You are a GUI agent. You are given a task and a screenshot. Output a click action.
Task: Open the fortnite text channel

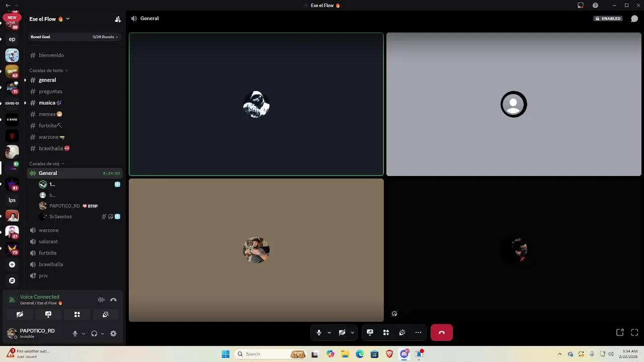pos(74,126)
